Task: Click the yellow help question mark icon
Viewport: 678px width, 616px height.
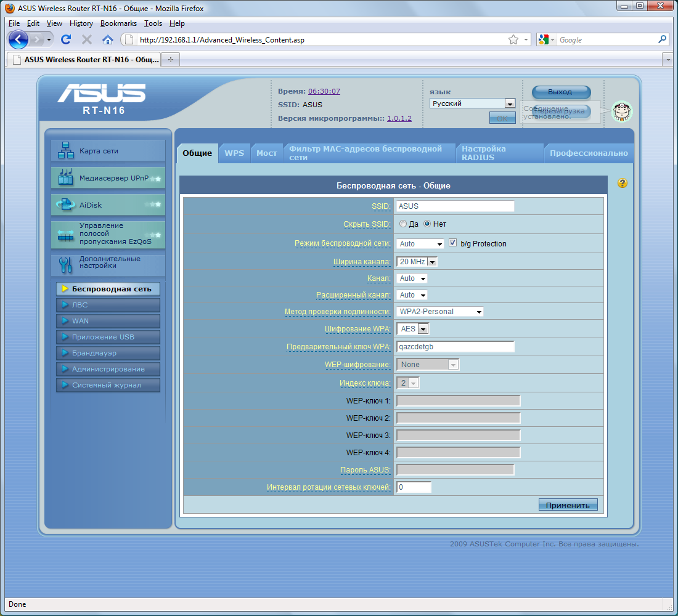Action: 623,183
